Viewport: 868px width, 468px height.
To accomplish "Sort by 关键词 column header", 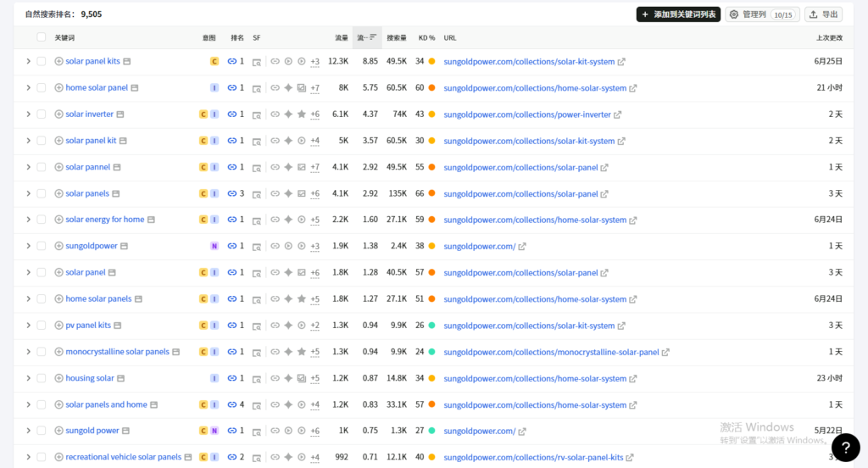I will point(64,37).
